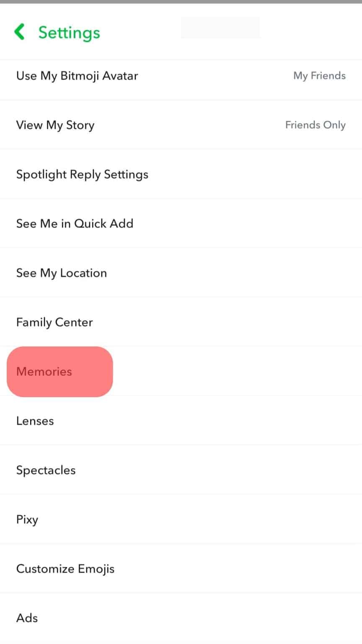Image resolution: width=362 pixels, height=644 pixels.
Task: Open Customize Emojis
Action: 65,569
